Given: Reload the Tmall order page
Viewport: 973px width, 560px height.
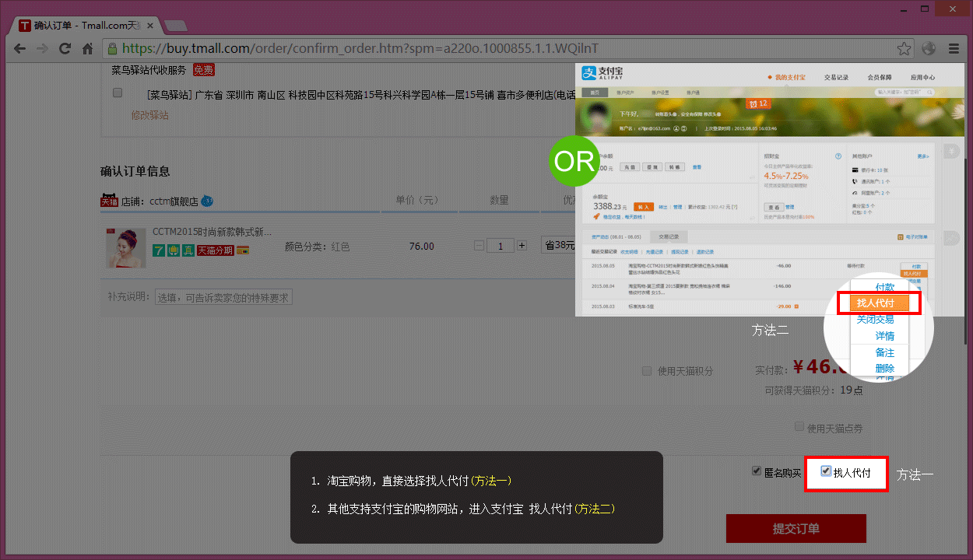Looking at the screenshot, I should (x=65, y=48).
